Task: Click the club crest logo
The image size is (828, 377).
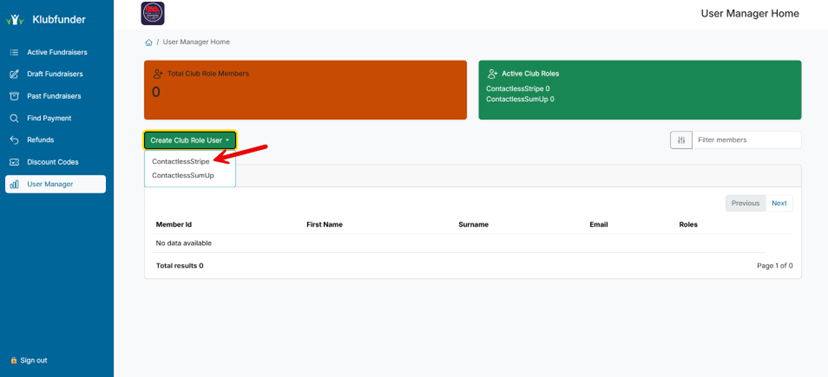Action: (x=153, y=13)
